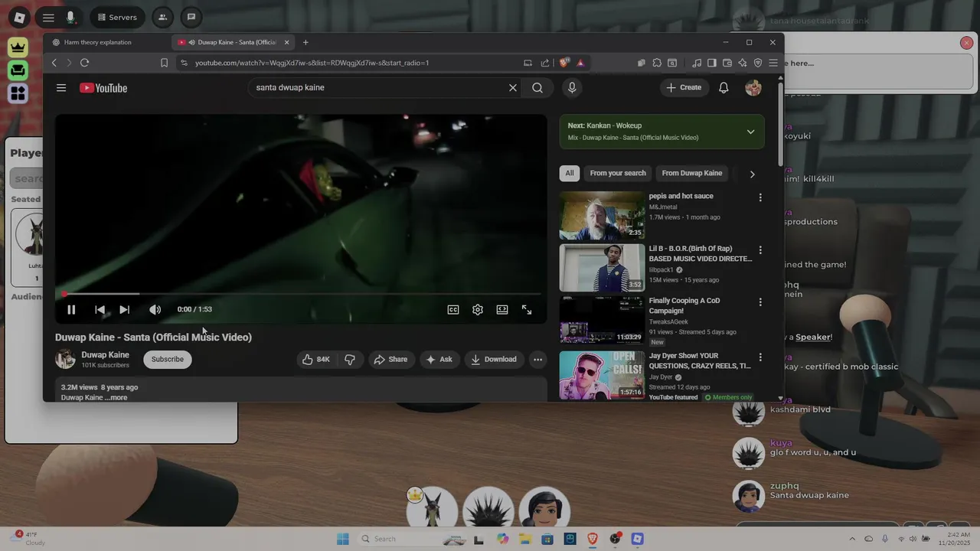This screenshot has width=980, height=551.
Task: Open pepis and hot sauce video thumbnail
Action: point(602,216)
